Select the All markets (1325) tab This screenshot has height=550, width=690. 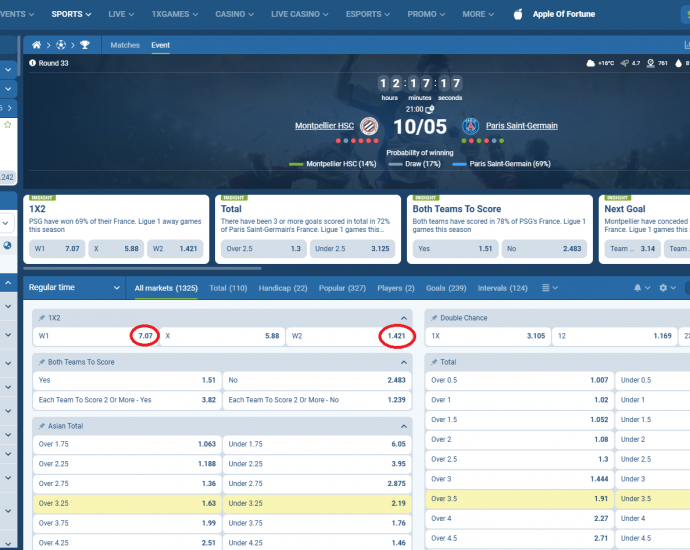point(166,288)
